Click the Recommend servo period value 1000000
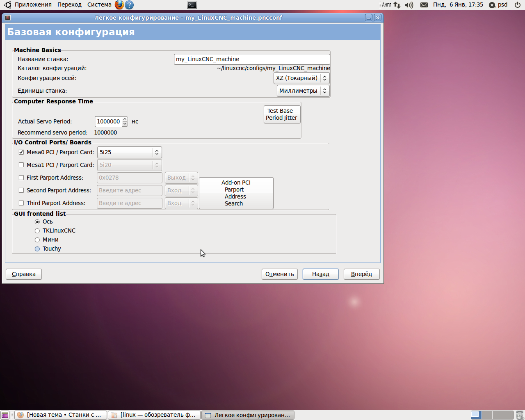525x420 pixels. (105, 132)
